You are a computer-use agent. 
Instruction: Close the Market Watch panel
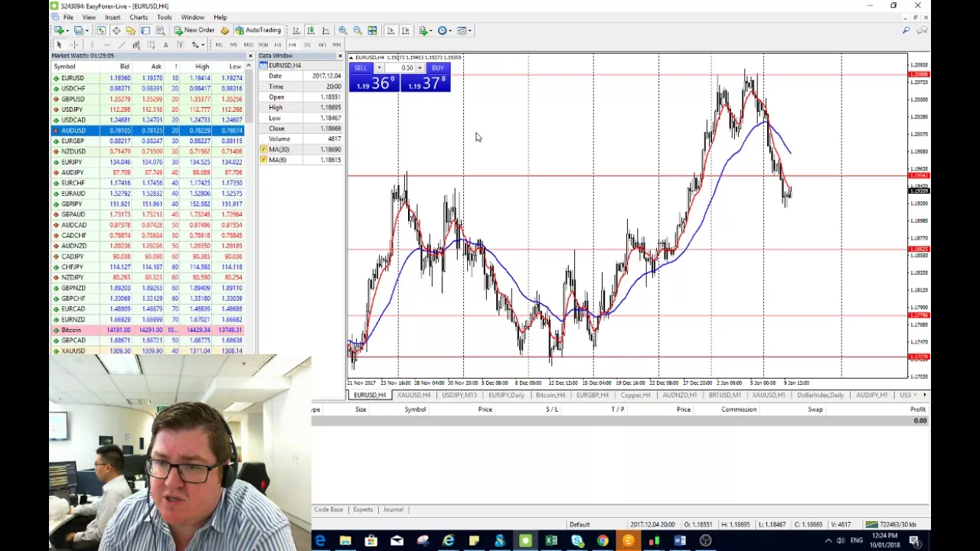[250, 56]
